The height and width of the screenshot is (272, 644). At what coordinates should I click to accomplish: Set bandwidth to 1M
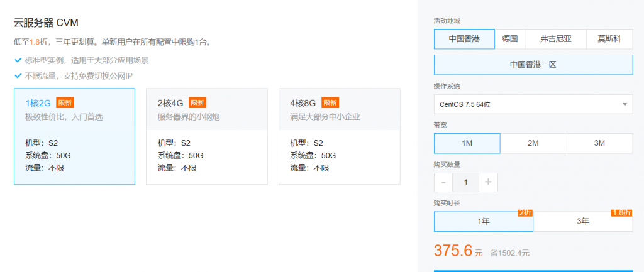coord(467,143)
